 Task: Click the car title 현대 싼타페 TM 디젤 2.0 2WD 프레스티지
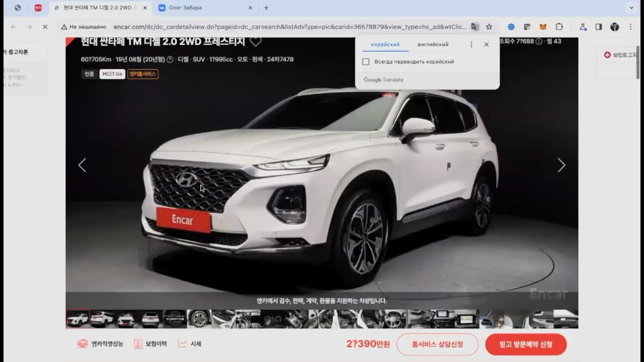point(163,42)
